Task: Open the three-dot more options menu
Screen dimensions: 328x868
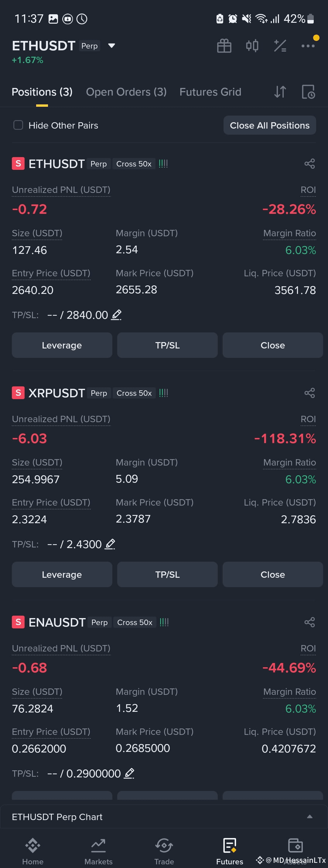Action: coord(308,46)
